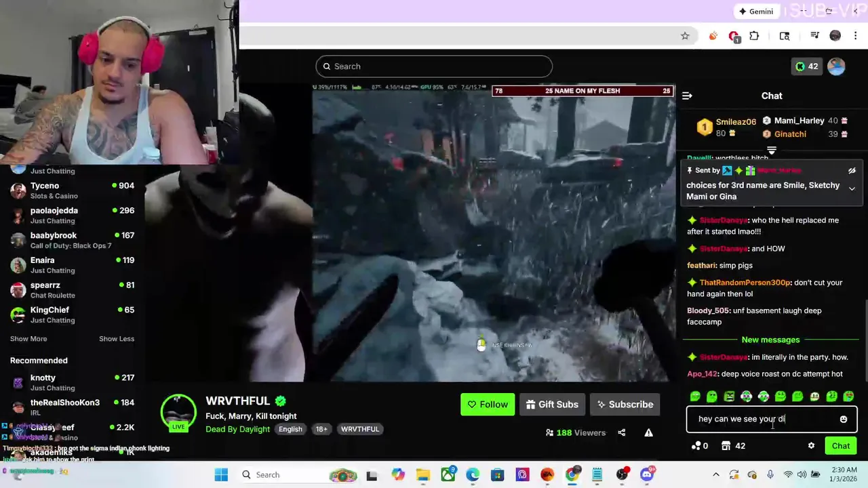Expand the pinned message chevron

tap(852, 189)
